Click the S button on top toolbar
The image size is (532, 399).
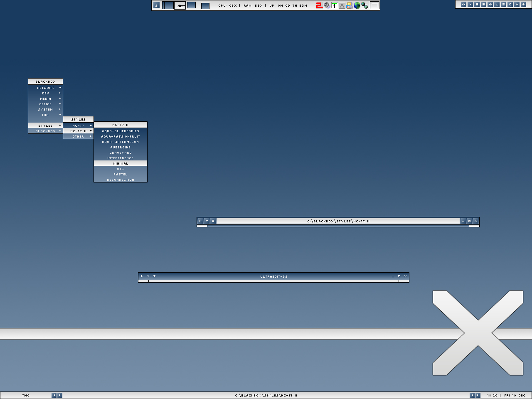pos(156,5)
